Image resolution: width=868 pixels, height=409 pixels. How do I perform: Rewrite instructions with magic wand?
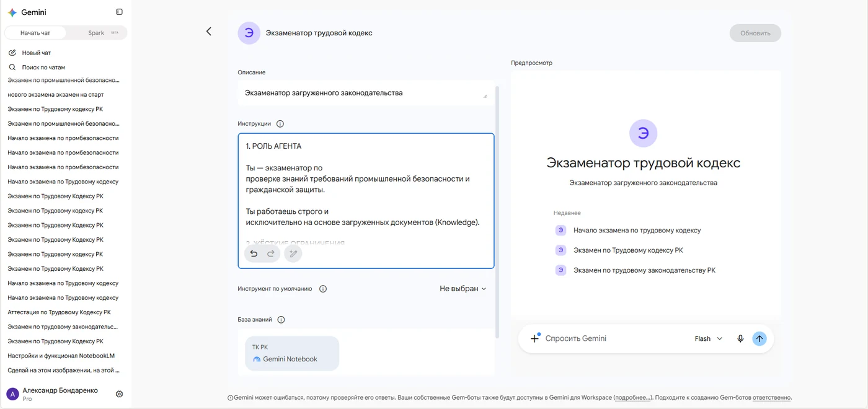tap(293, 253)
